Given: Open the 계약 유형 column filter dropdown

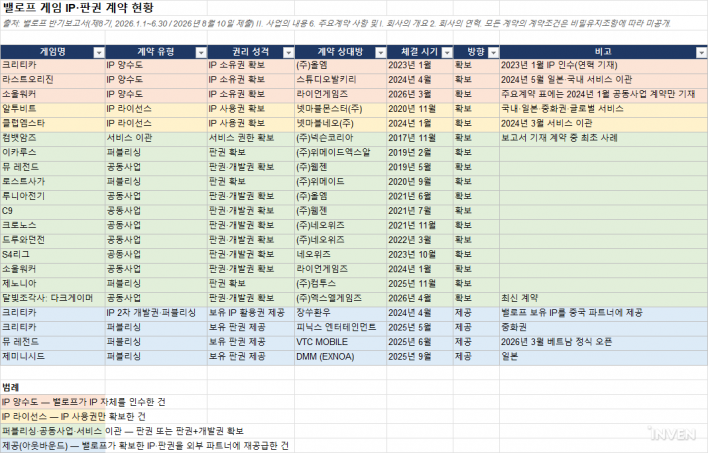Looking at the screenshot, I should click(x=201, y=53).
